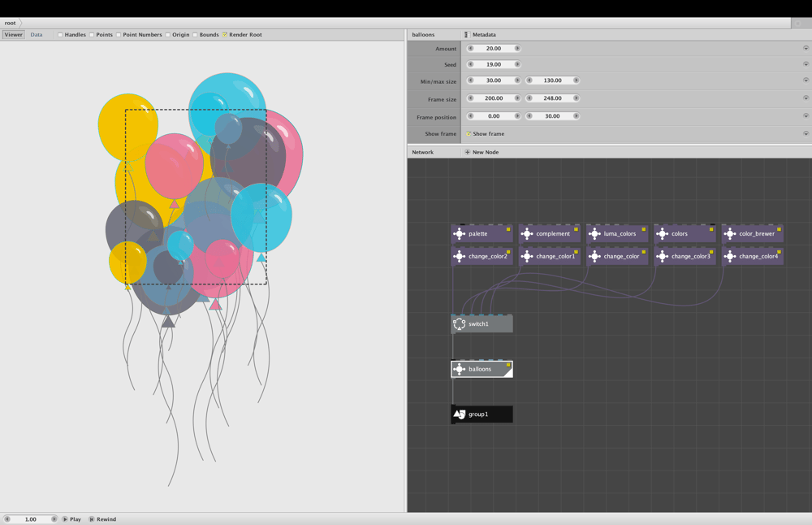Viewport: 812px width, 525px height.
Task: Click the New Node button label
Action: [486, 152]
